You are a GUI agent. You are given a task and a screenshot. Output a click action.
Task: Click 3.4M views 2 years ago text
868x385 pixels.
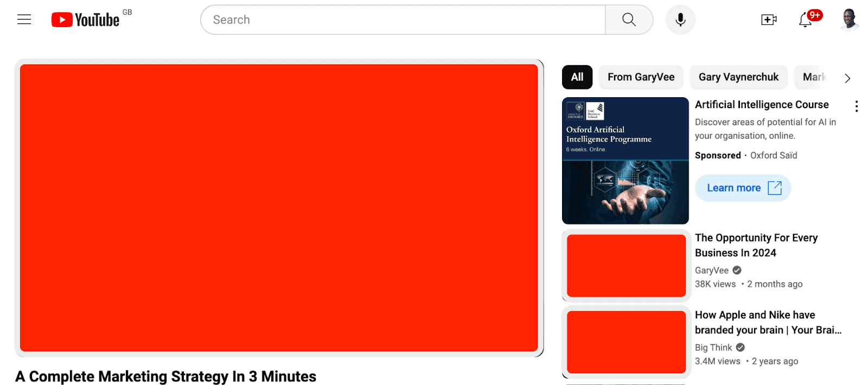tap(746, 361)
